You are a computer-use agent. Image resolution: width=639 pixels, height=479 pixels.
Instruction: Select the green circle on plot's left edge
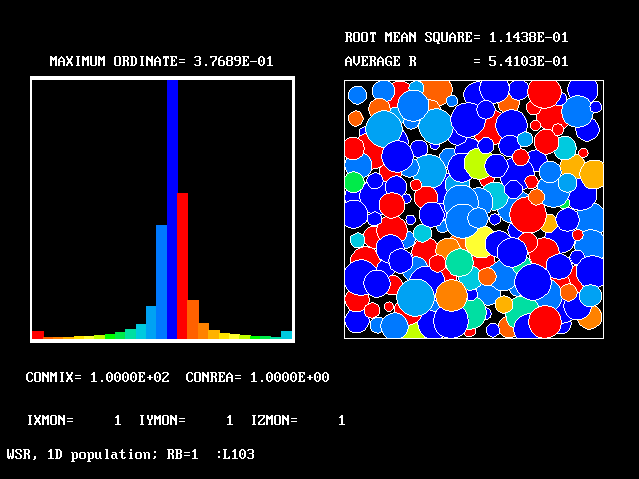(354, 182)
